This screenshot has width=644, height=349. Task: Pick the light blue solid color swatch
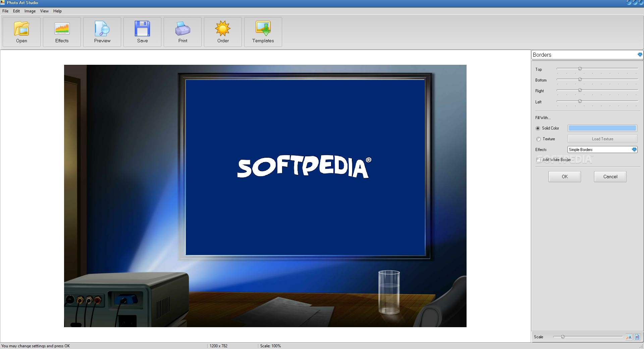coord(602,128)
